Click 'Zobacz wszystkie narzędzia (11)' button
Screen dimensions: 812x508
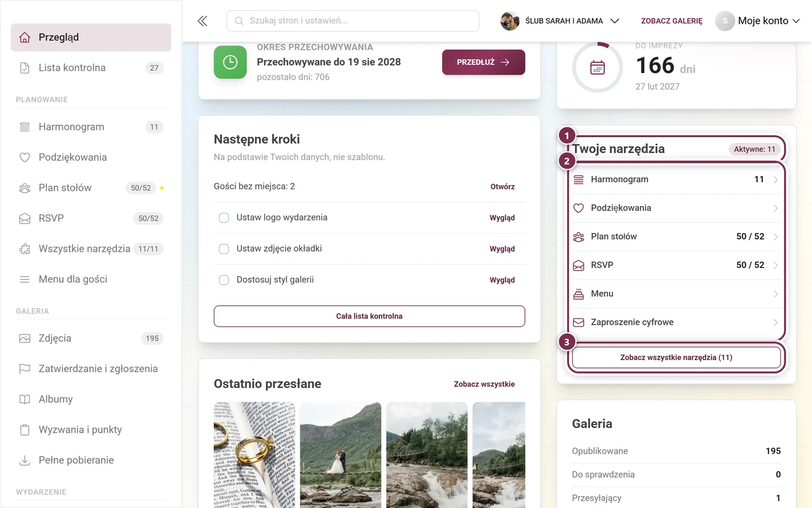pos(676,357)
